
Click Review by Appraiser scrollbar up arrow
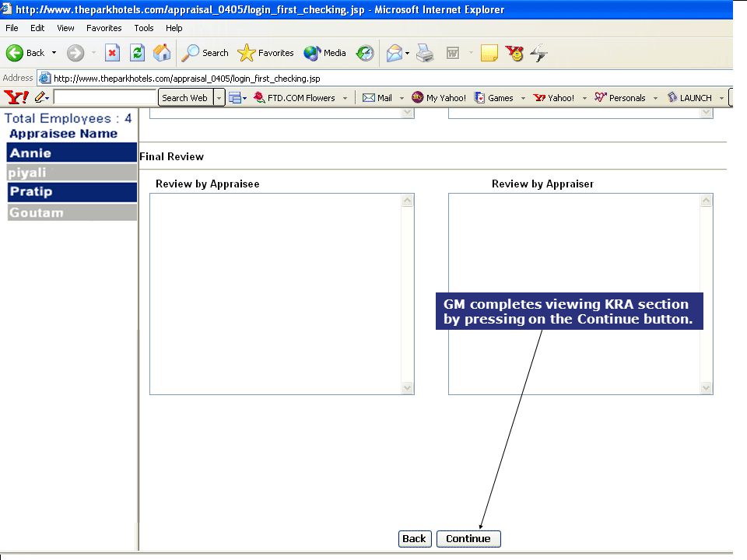tap(706, 201)
